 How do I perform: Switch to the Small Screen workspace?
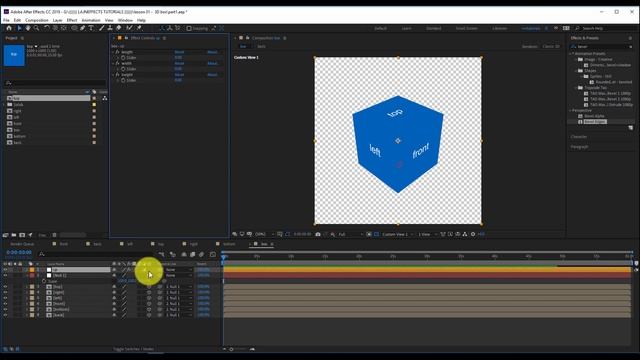coord(467,29)
